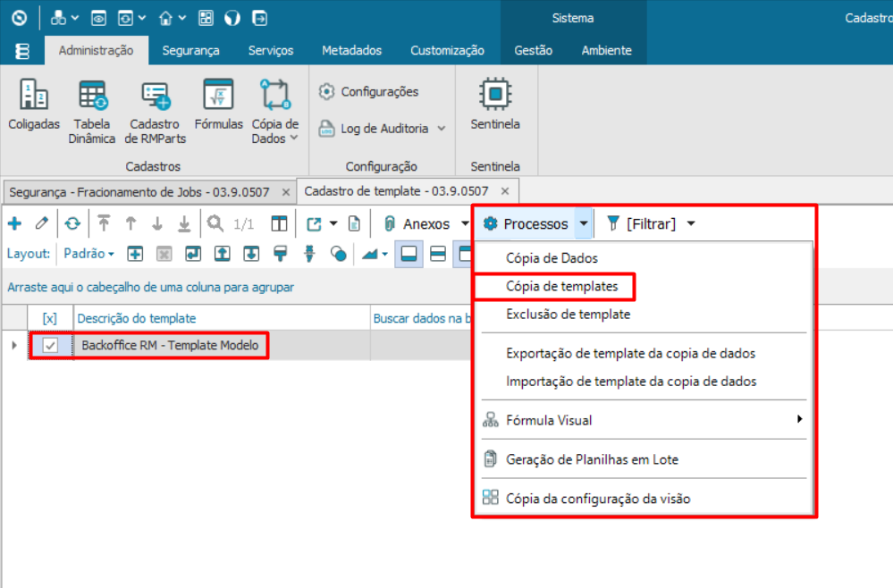This screenshot has height=588, width=893.
Task: Open the Sentinela chip icon
Action: coord(494,93)
